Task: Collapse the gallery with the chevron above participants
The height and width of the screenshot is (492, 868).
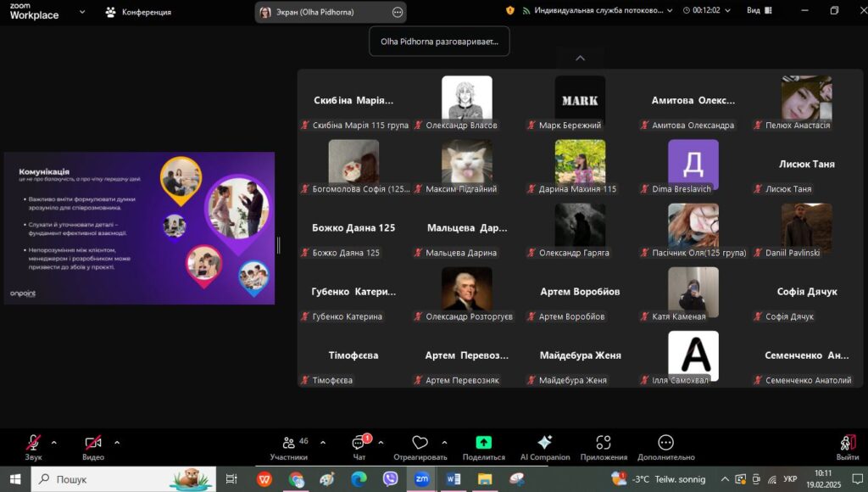Action: 580,59
